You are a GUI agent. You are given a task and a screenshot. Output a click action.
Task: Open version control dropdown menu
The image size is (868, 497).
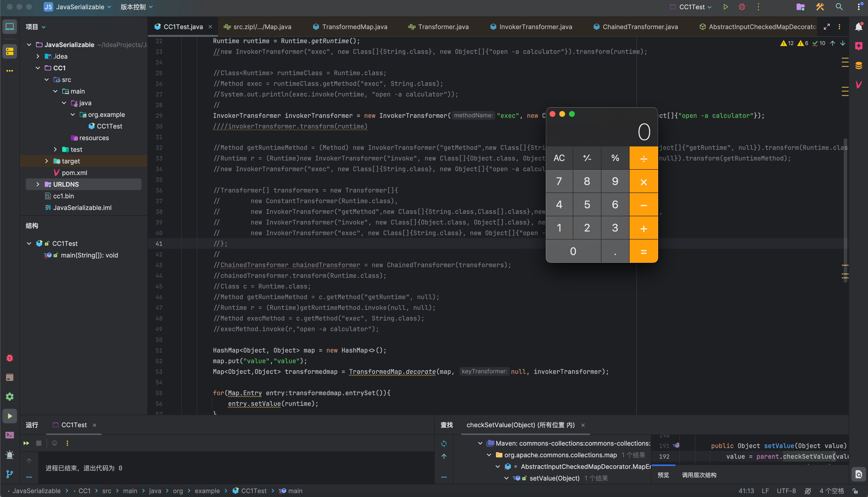(x=136, y=7)
